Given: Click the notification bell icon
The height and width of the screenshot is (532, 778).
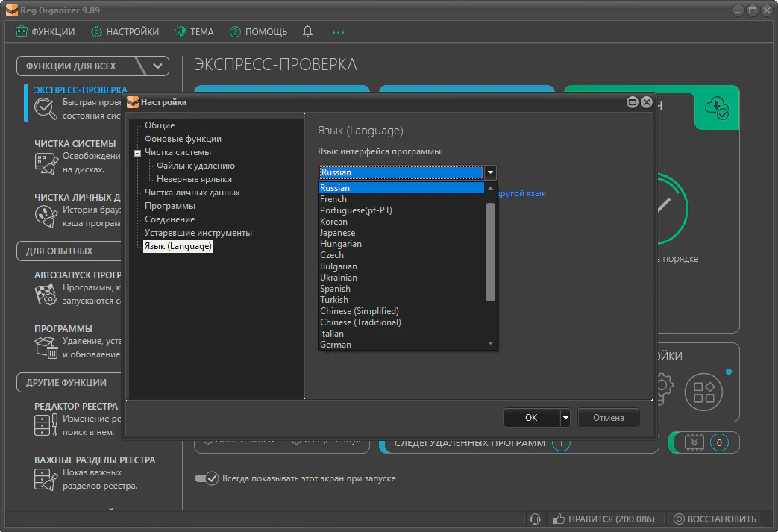Looking at the screenshot, I should point(308,32).
